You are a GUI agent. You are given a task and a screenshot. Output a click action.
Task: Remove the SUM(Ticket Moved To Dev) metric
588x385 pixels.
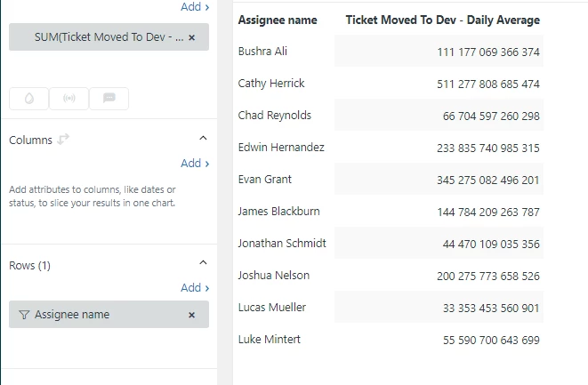[x=191, y=38]
